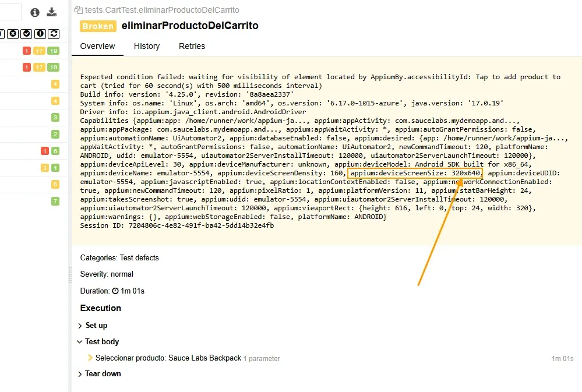Toggle the new failed marks filter
Image resolution: width=582 pixels, height=392 pixels.
coord(13,34)
